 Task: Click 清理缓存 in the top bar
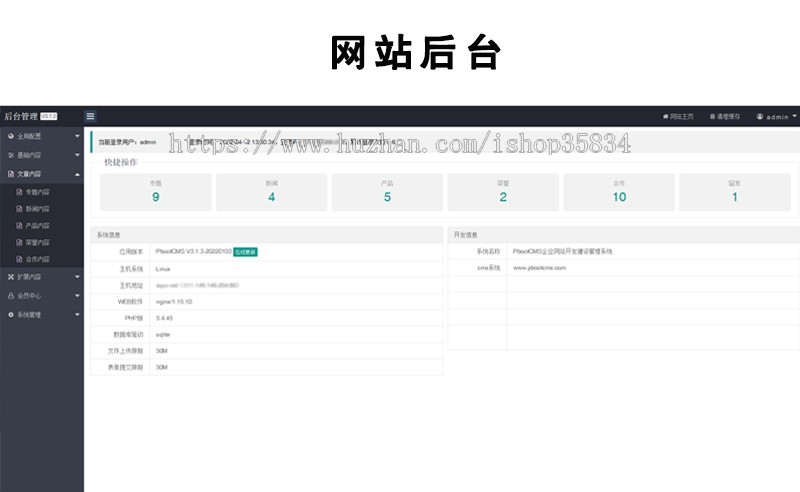(x=725, y=116)
